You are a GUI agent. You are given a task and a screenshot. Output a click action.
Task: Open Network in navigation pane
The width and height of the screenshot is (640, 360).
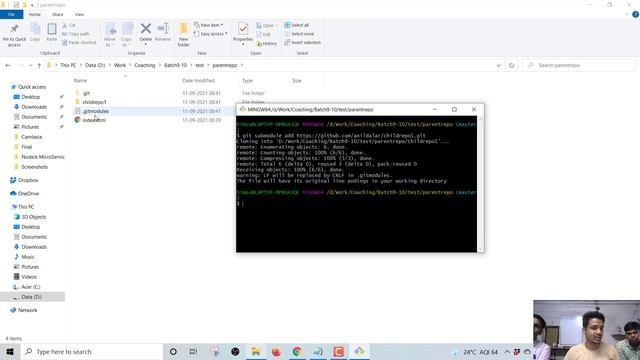[27, 310]
